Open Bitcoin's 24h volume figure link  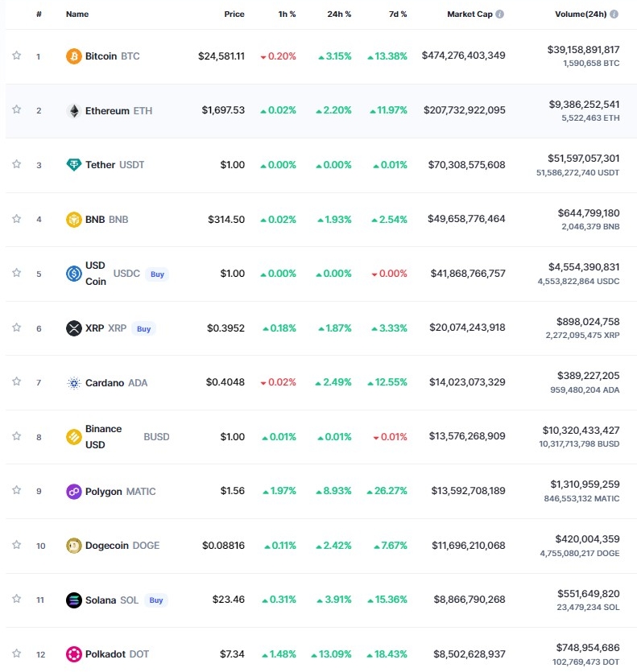(583, 50)
